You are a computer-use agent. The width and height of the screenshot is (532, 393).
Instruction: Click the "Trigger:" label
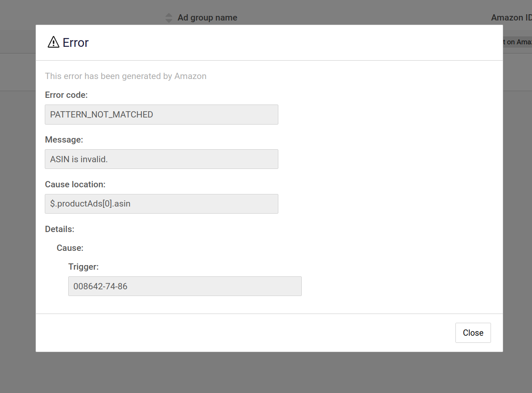(83, 267)
